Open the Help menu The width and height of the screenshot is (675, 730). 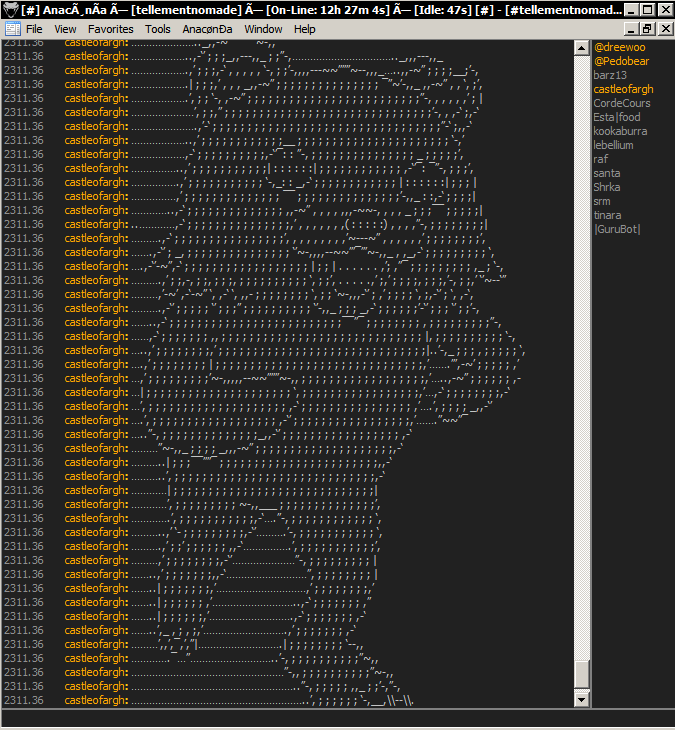(x=305, y=29)
